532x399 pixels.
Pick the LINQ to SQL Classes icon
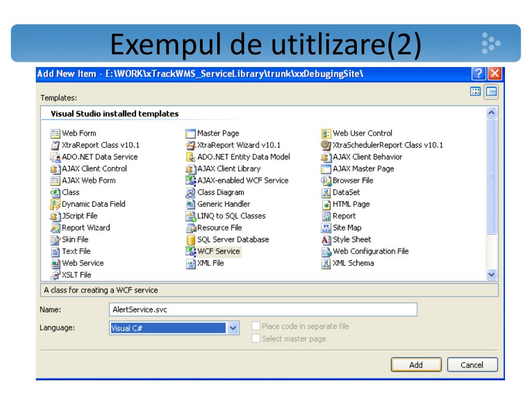(191, 217)
